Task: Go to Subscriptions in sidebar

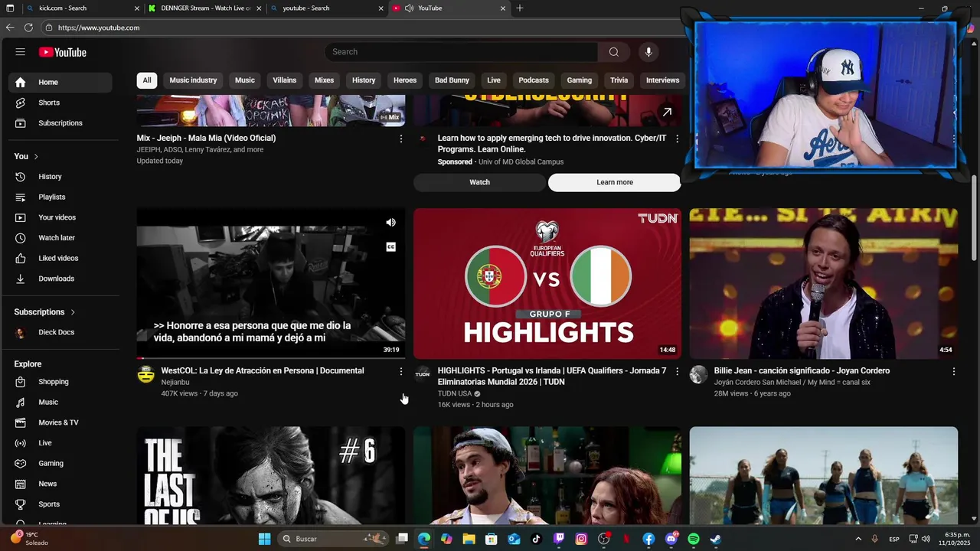Action: (x=60, y=123)
